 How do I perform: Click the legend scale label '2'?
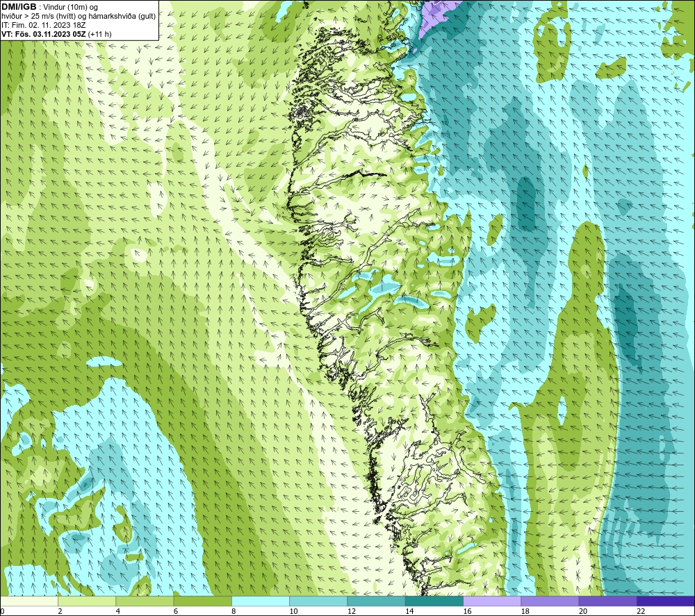pyautogui.click(x=60, y=612)
